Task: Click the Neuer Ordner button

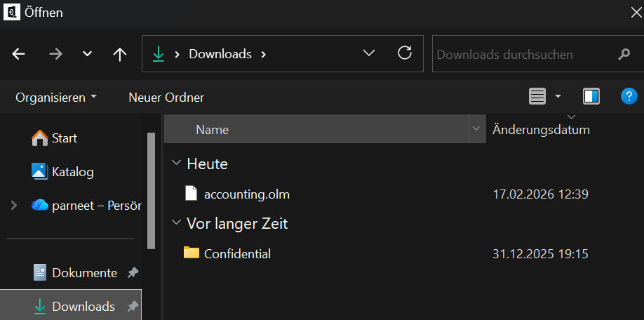Action: [x=166, y=98]
